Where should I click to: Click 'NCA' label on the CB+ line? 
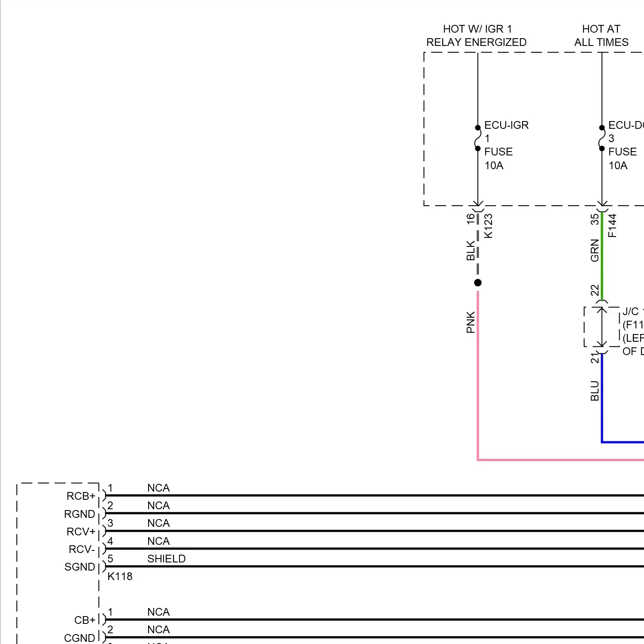[158, 612]
